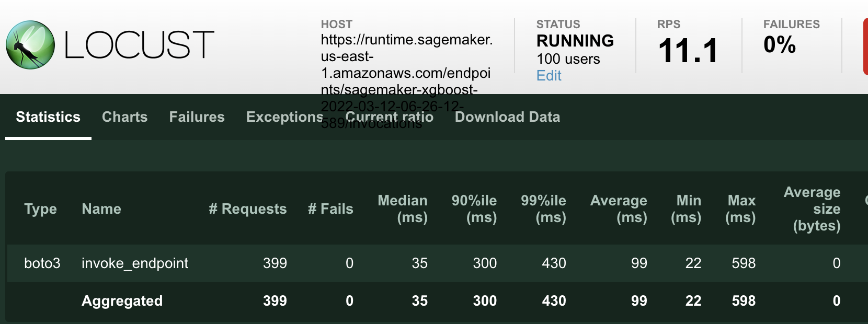Click the Aggregated row label
This screenshot has width=868, height=324.
122,301
